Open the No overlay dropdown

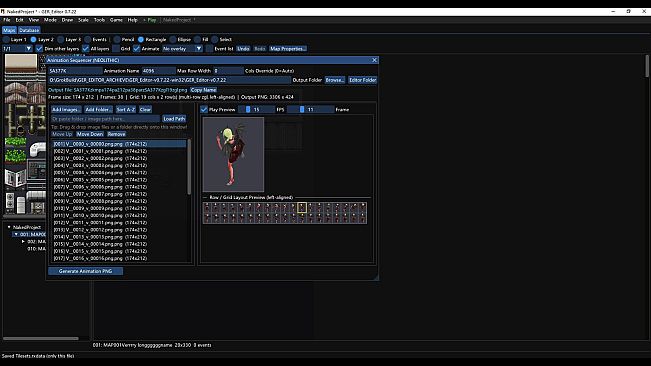click(x=182, y=49)
